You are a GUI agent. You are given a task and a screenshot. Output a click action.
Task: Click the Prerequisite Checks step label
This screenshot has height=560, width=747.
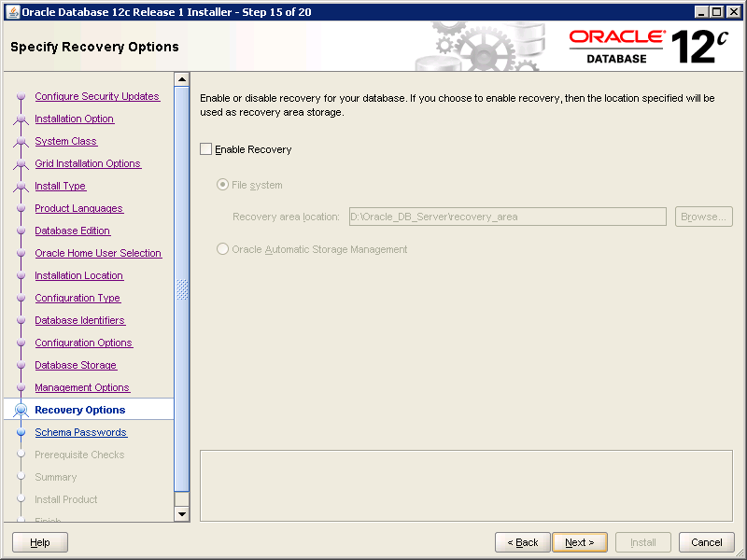point(79,455)
